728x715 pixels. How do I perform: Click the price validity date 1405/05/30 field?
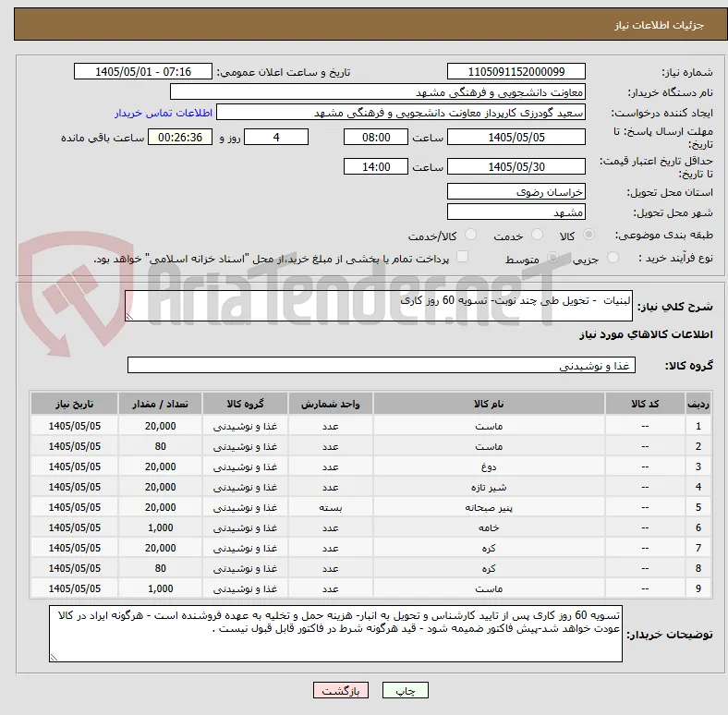[x=516, y=166]
